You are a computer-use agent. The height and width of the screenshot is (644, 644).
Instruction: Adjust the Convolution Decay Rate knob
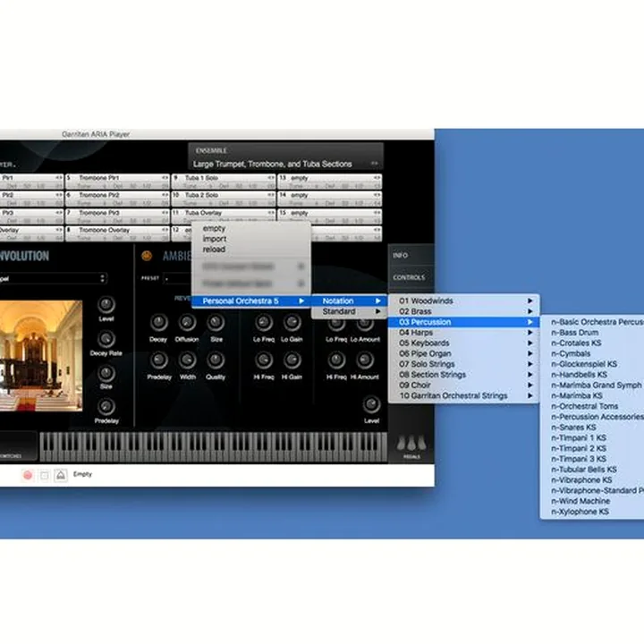tap(106, 339)
